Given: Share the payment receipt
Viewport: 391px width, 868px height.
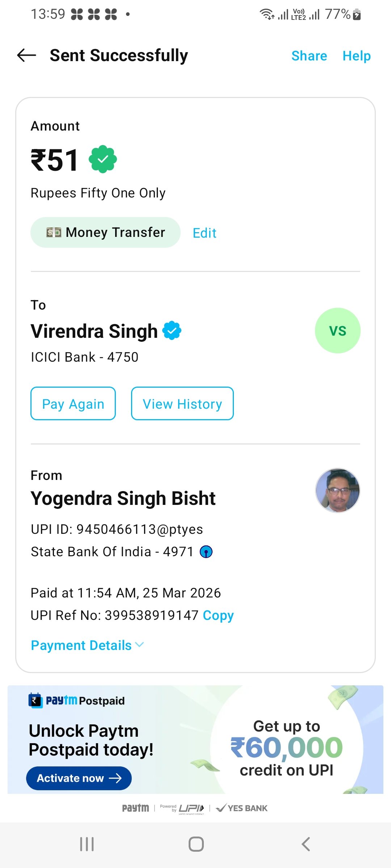Looking at the screenshot, I should (309, 56).
